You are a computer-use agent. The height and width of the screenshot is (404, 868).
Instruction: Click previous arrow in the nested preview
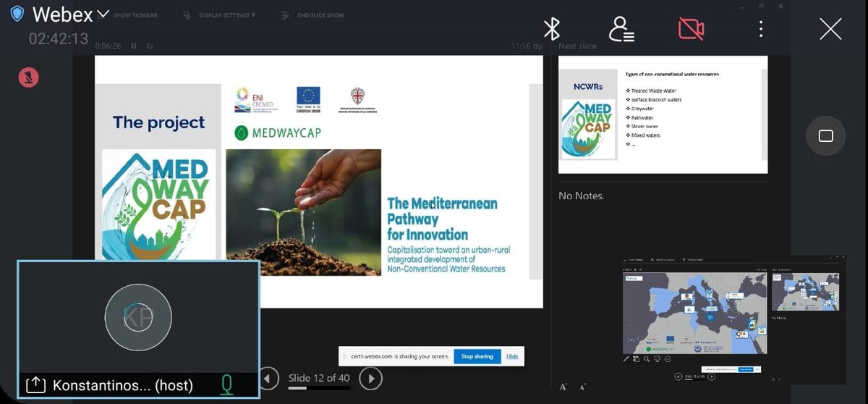pyautogui.click(x=678, y=376)
